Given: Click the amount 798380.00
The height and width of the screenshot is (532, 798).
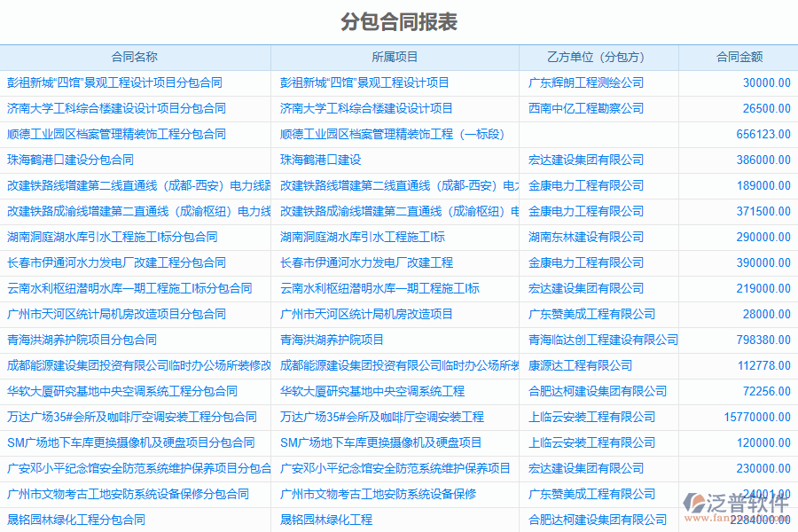Looking at the screenshot, I should [763, 340].
